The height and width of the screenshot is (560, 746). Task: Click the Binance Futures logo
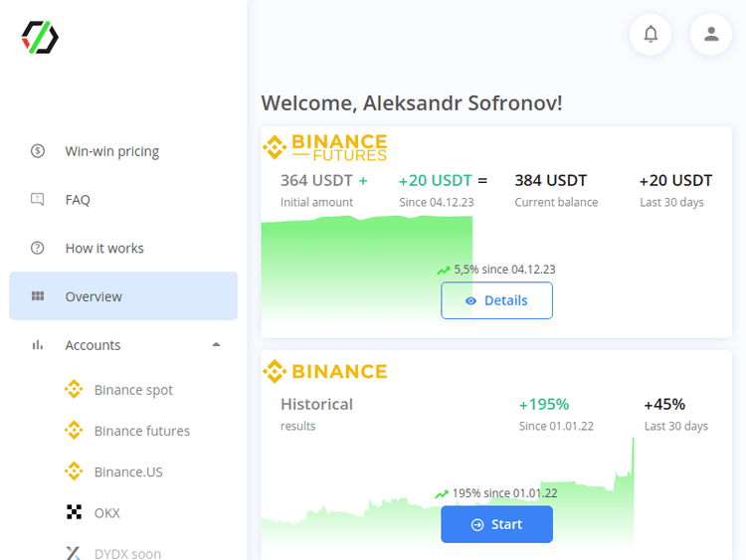pos(325,147)
